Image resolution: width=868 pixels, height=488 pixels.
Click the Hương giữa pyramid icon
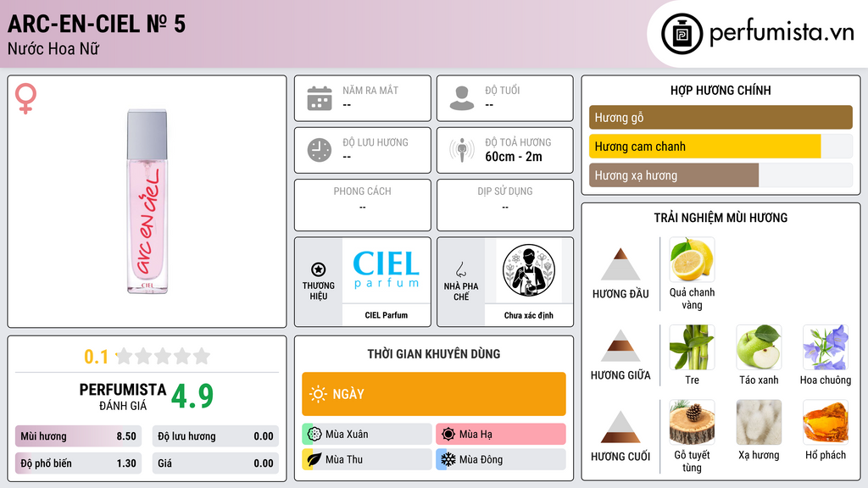click(620, 346)
